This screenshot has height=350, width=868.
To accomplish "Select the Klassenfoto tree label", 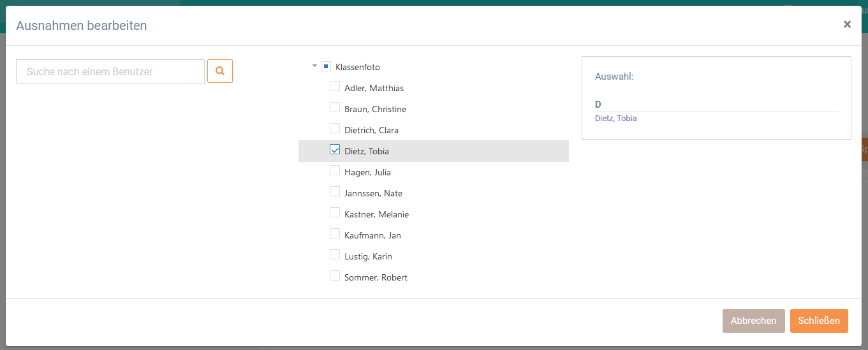I will coord(358,67).
